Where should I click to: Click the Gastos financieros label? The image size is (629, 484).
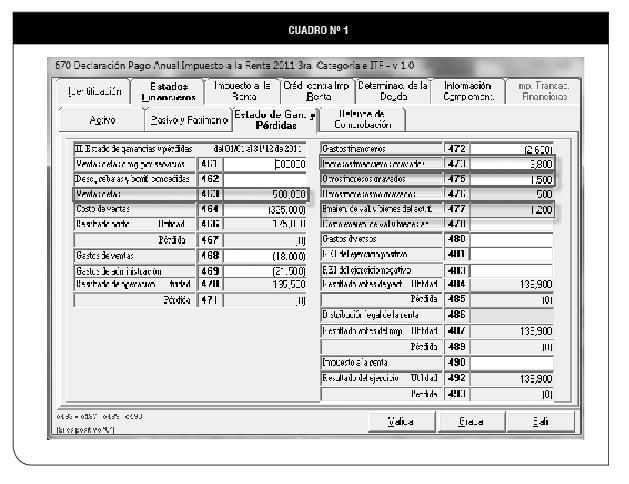353,149
